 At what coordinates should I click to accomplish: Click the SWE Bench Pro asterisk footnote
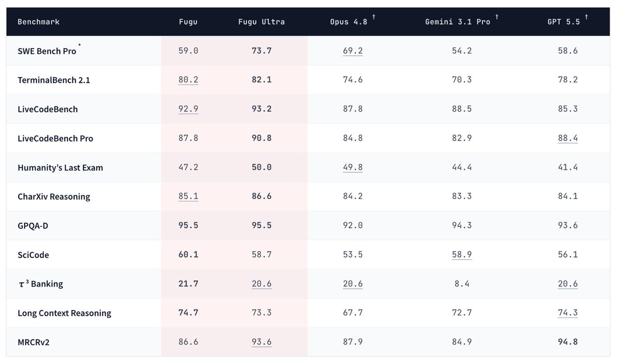[x=80, y=46]
